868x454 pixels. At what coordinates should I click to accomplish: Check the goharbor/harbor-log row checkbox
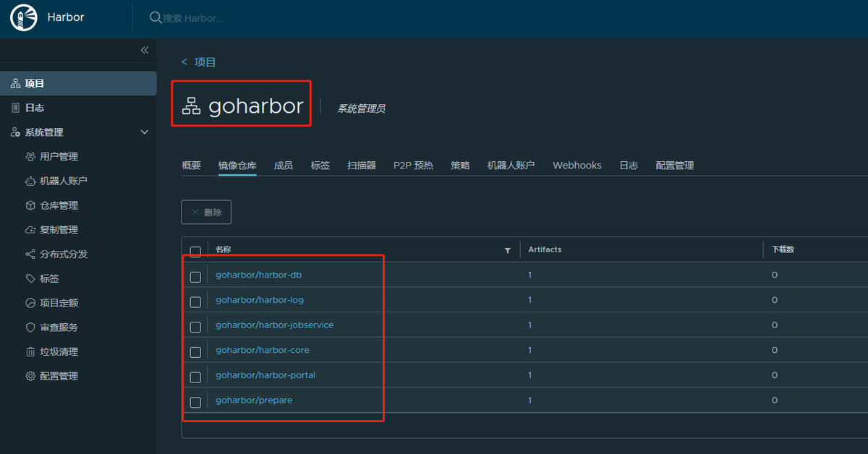(195, 301)
